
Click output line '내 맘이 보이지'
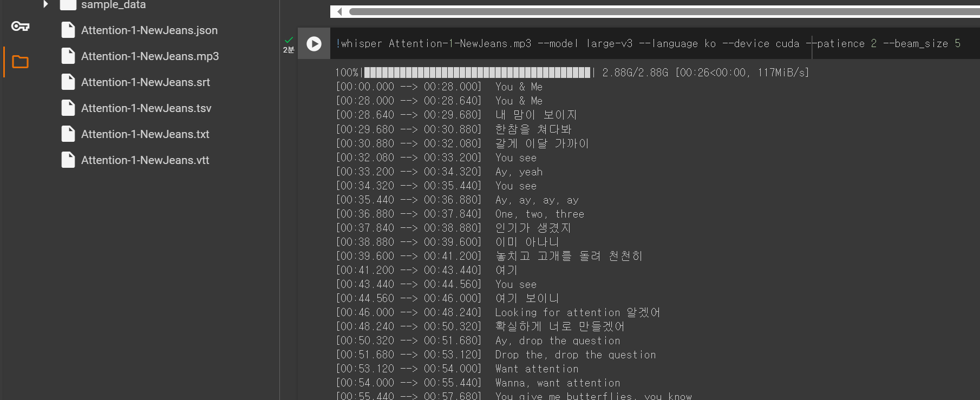click(x=536, y=115)
